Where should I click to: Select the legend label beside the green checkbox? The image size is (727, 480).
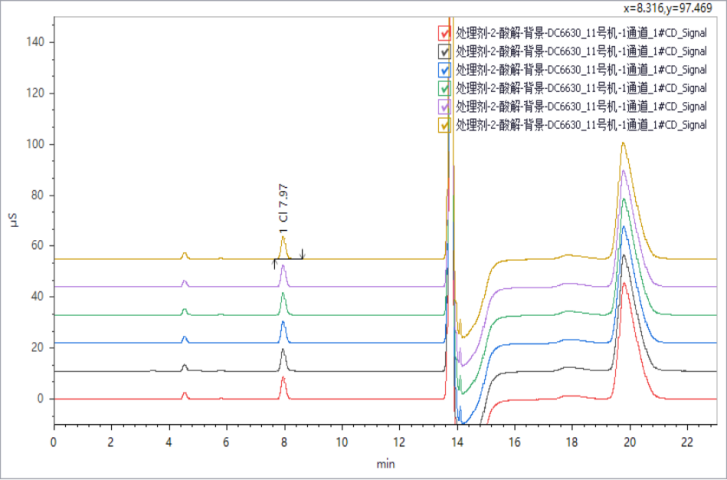coord(581,88)
